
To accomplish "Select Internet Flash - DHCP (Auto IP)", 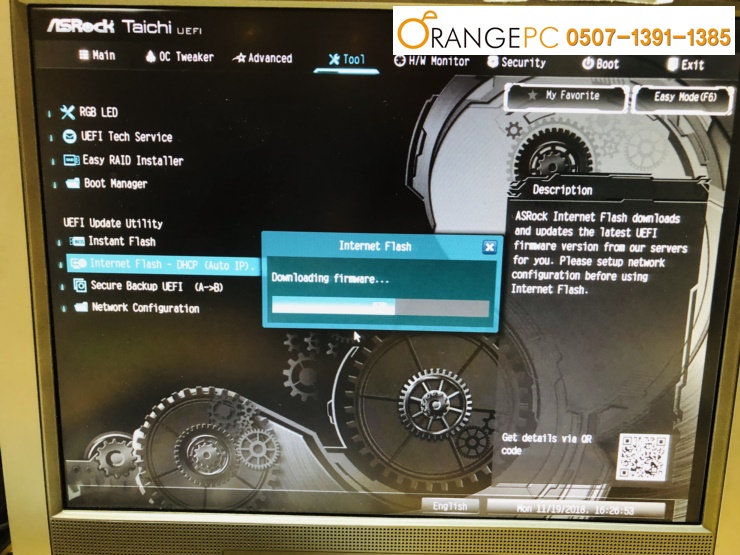I will coord(163,264).
